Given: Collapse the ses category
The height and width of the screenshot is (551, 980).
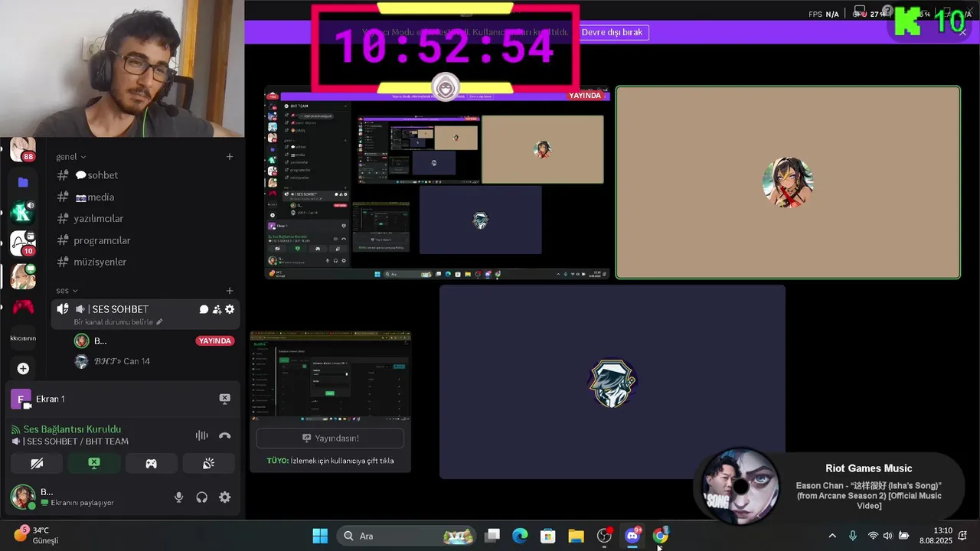Looking at the screenshot, I should [x=67, y=291].
